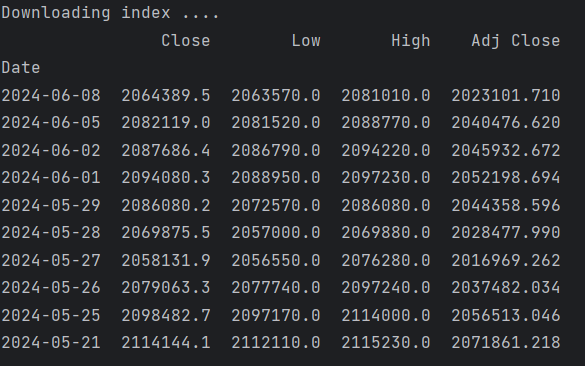Click the High value 2114000.0

[x=386, y=316]
